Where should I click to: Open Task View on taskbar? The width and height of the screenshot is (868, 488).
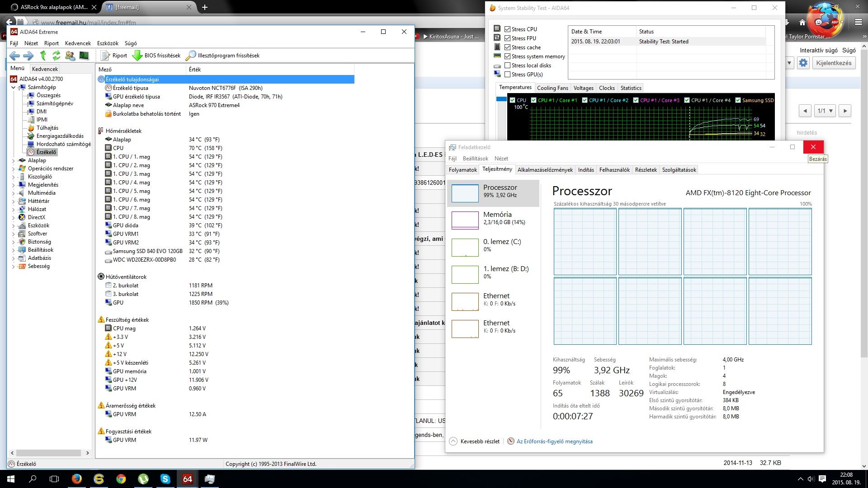54,479
